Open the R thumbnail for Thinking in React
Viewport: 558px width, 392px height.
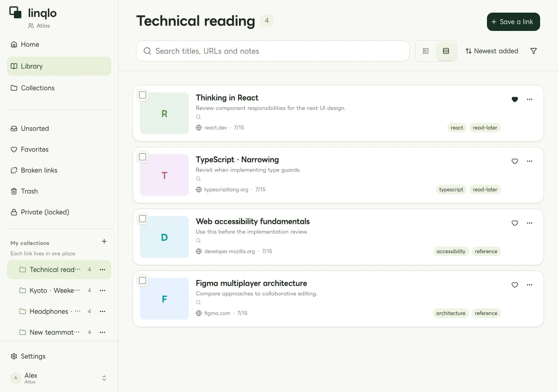164,113
